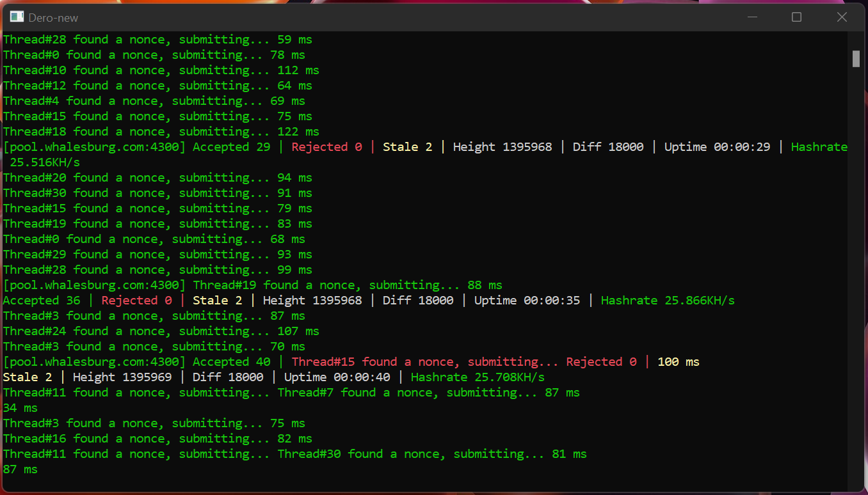
Task: Click the "Thread#28 found a nonce" 59 ms line
Action: (x=157, y=40)
